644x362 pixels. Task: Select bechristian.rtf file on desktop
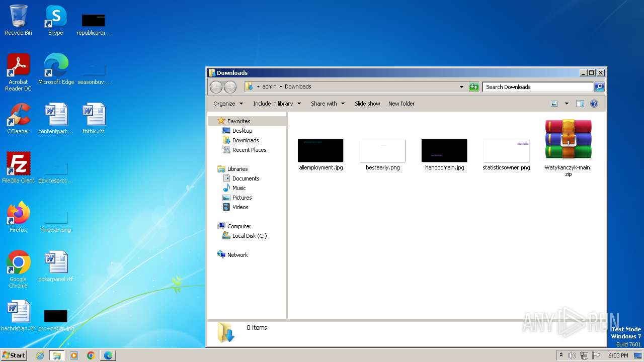click(18, 316)
